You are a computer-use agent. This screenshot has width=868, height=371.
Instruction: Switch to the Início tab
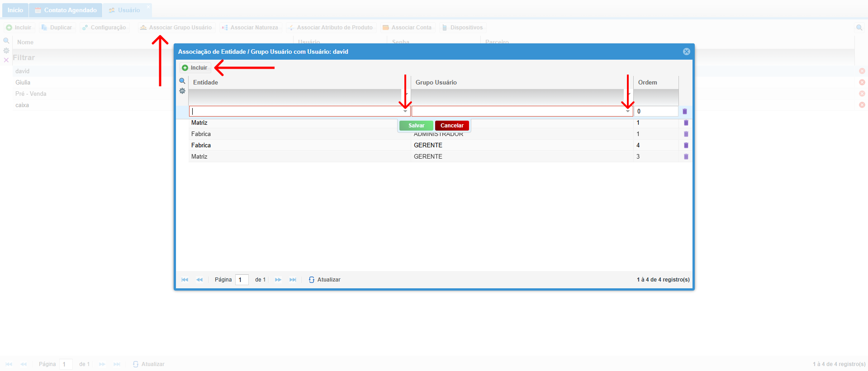coord(15,10)
